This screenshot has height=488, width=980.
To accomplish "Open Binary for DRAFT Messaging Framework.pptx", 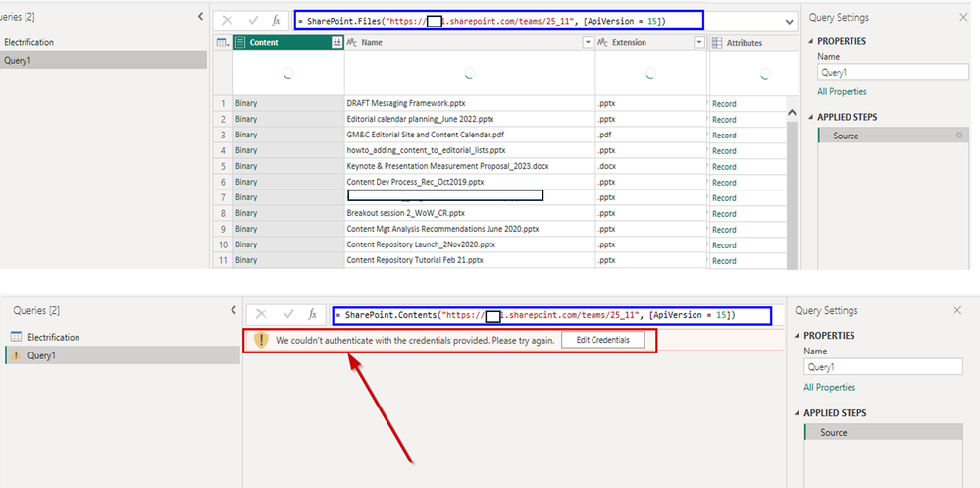I will click(x=246, y=103).
